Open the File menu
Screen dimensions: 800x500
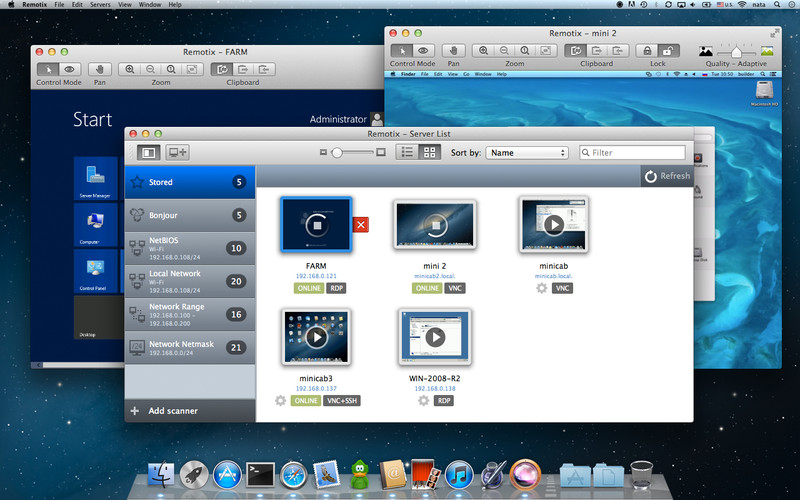[x=59, y=5]
